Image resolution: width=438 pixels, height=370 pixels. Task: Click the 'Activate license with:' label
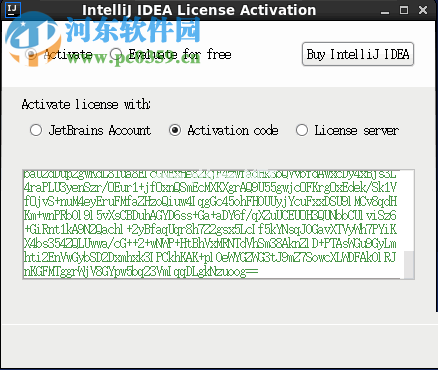pyautogui.click(x=86, y=104)
